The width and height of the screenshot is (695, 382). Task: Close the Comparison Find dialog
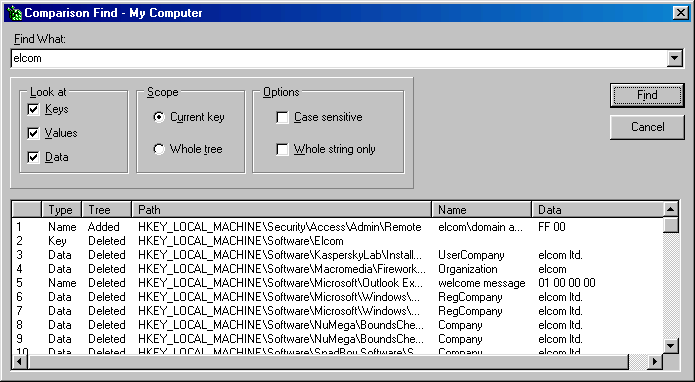[x=680, y=13]
